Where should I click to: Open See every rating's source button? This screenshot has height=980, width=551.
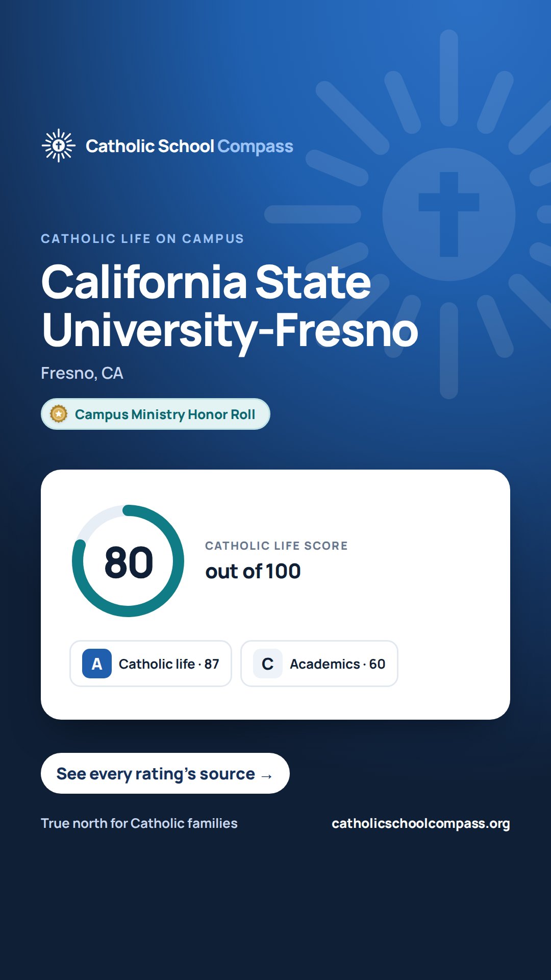(x=165, y=773)
